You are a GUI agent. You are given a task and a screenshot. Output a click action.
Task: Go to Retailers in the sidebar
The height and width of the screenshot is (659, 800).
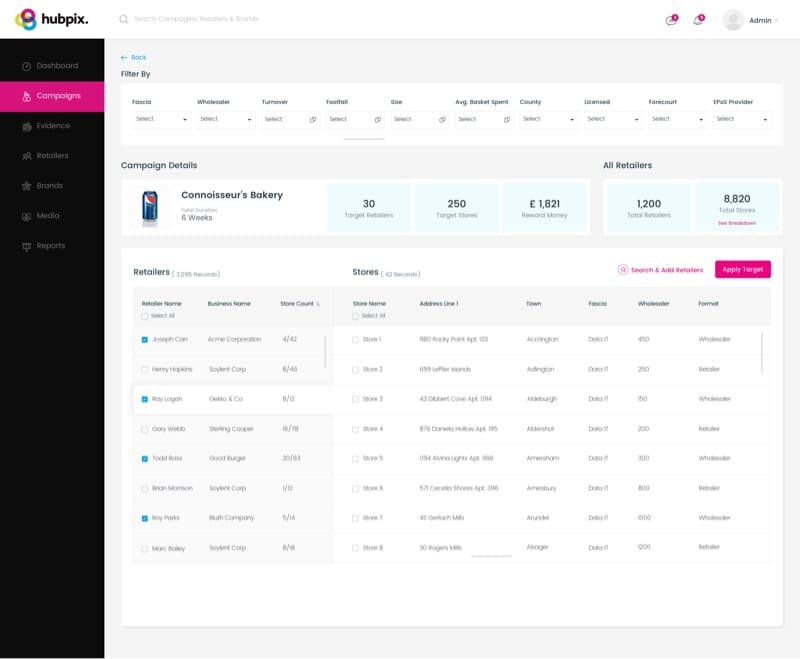point(52,156)
